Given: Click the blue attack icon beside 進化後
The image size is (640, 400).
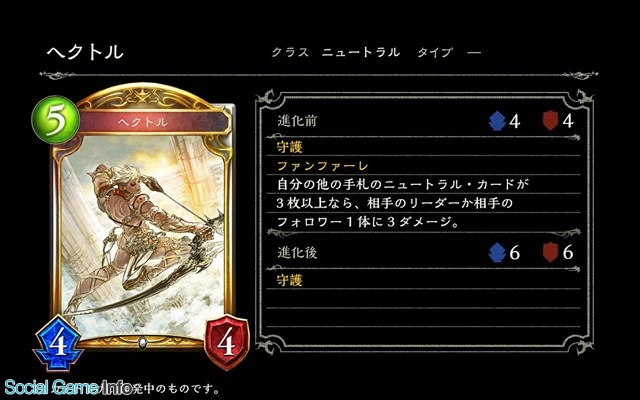Looking at the screenshot, I should pyautogui.click(x=497, y=253).
